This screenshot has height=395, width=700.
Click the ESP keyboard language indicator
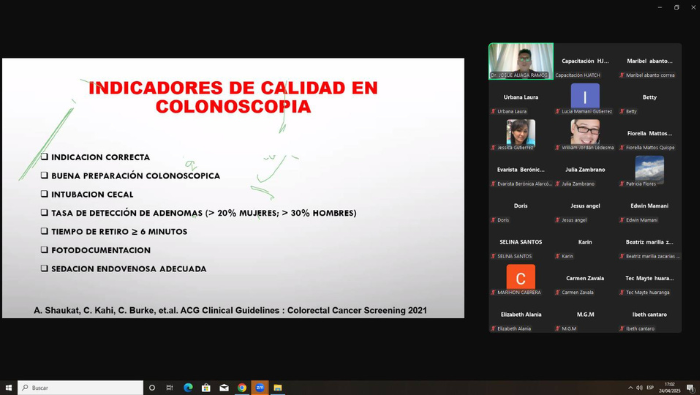click(x=650, y=387)
